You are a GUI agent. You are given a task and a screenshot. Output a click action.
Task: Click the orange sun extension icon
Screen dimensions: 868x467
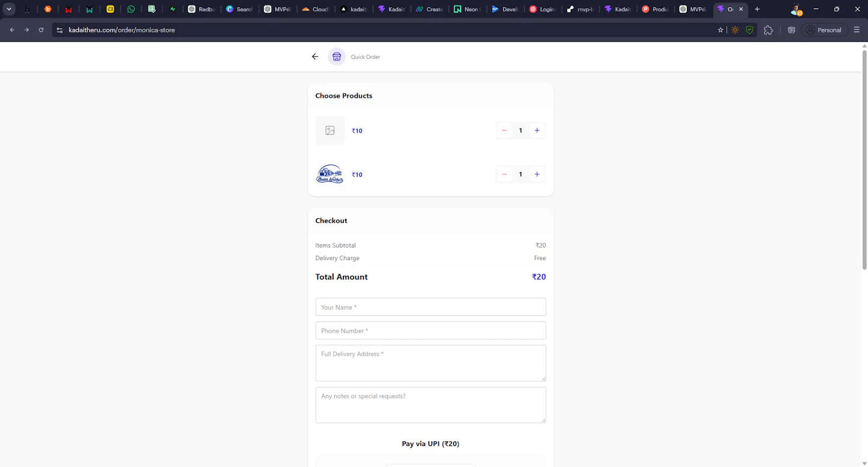[x=735, y=30]
